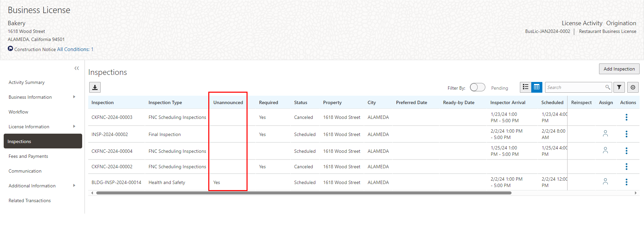Select Inspections in the sidebar

[x=43, y=141]
